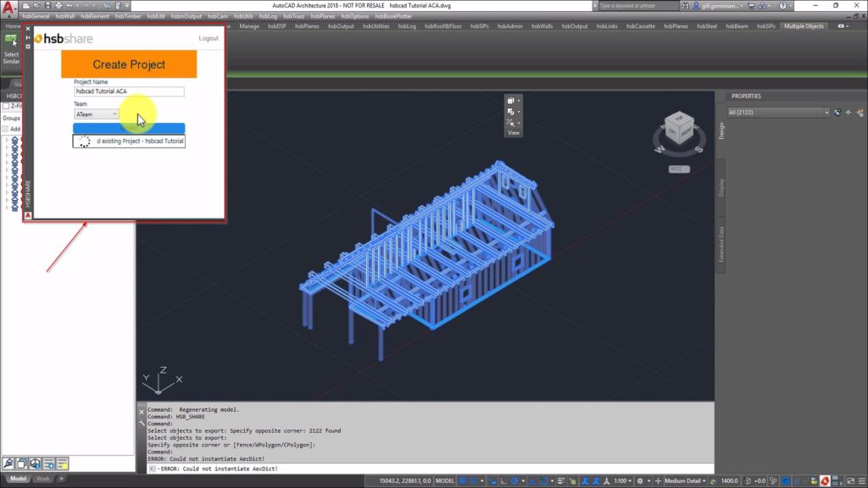Click the Save icon in quick access toolbar

(48, 6)
